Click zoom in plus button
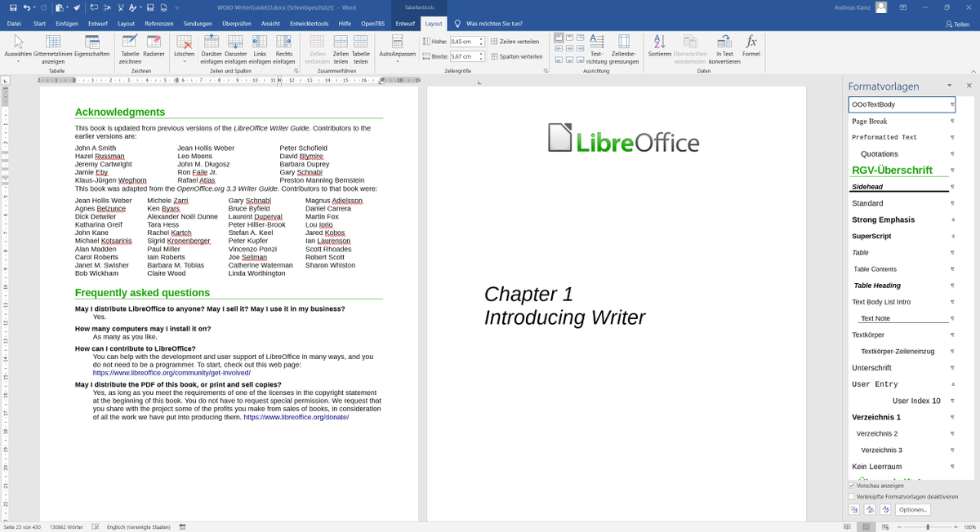Image resolution: width=980 pixels, height=532 pixels. coord(955,527)
